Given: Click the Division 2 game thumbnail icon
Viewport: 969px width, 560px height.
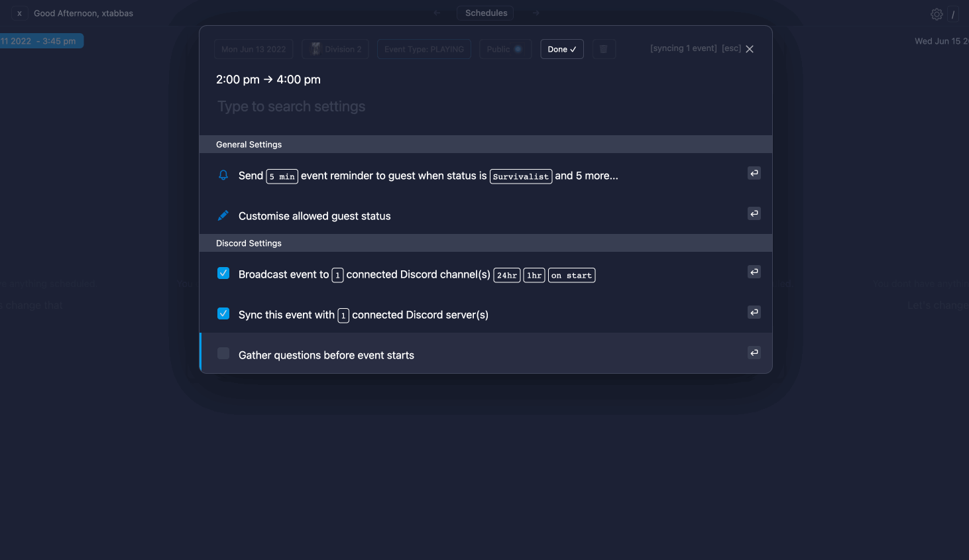Looking at the screenshot, I should tap(315, 49).
